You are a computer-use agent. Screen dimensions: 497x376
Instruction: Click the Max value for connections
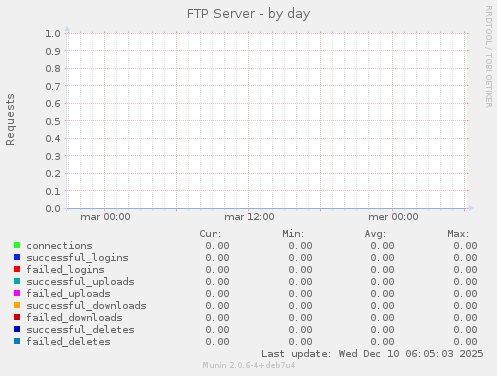[465, 246]
